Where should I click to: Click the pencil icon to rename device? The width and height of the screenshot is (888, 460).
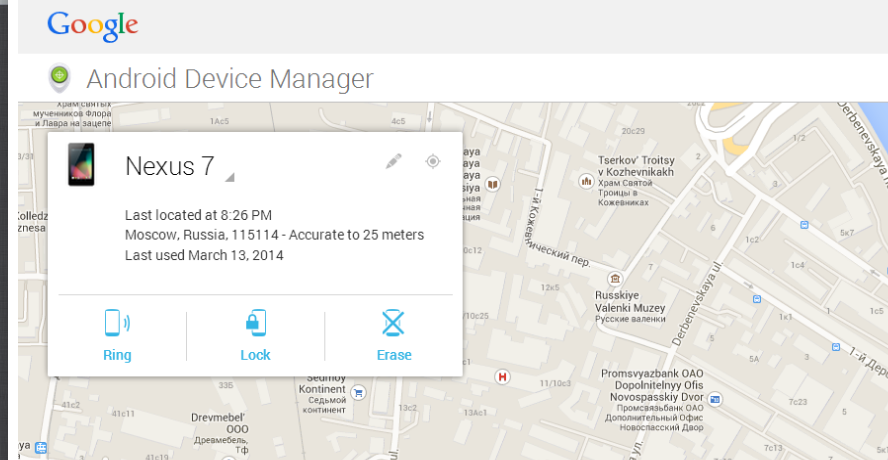point(394,161)
